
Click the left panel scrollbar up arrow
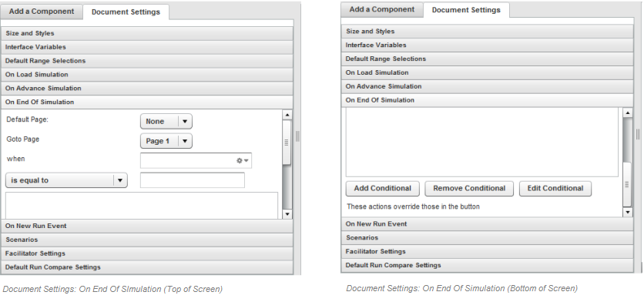[287, 115]
